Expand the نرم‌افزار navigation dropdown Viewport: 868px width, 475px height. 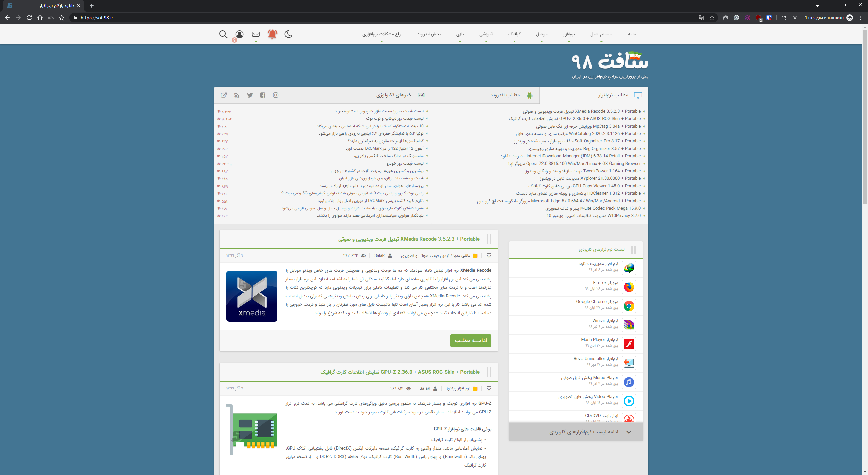point(569,34)
